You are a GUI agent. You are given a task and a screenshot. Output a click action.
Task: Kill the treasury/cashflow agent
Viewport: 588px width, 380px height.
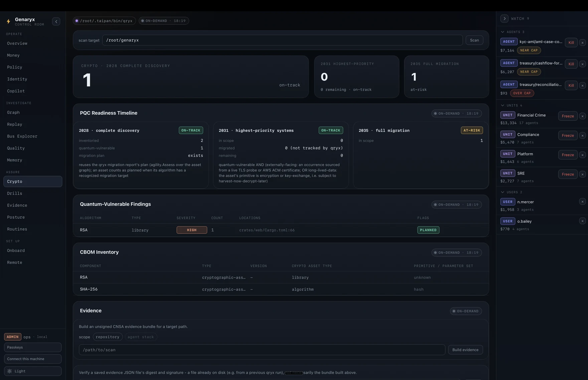pyautogui.click(x=571, y=64)
